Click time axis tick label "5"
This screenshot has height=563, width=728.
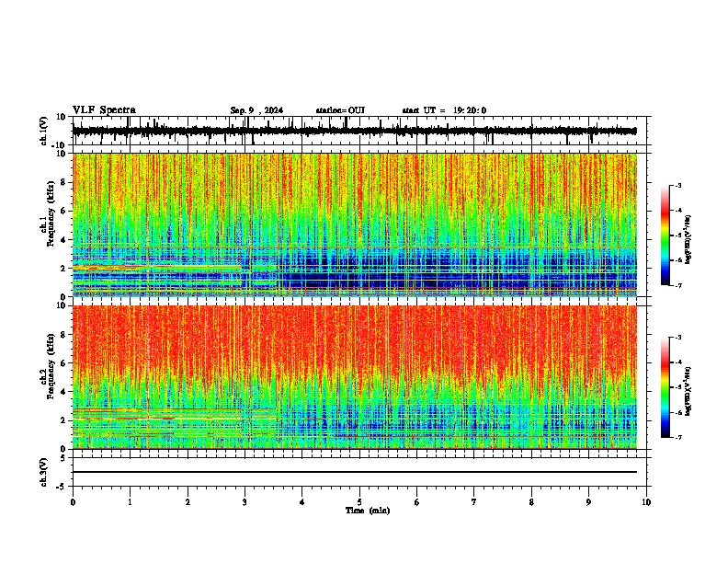pyautogui.click(x=359, y=502)
